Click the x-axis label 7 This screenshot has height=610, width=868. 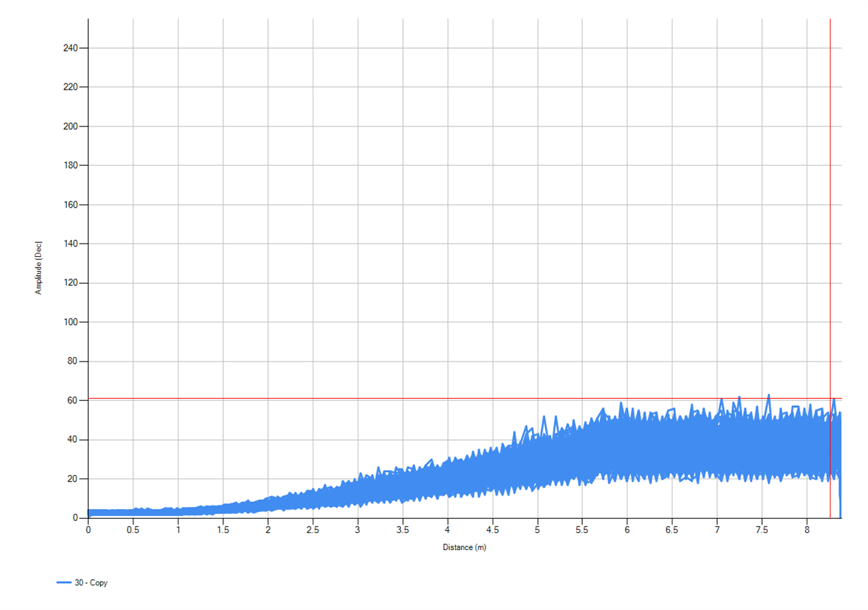(718, 528)
